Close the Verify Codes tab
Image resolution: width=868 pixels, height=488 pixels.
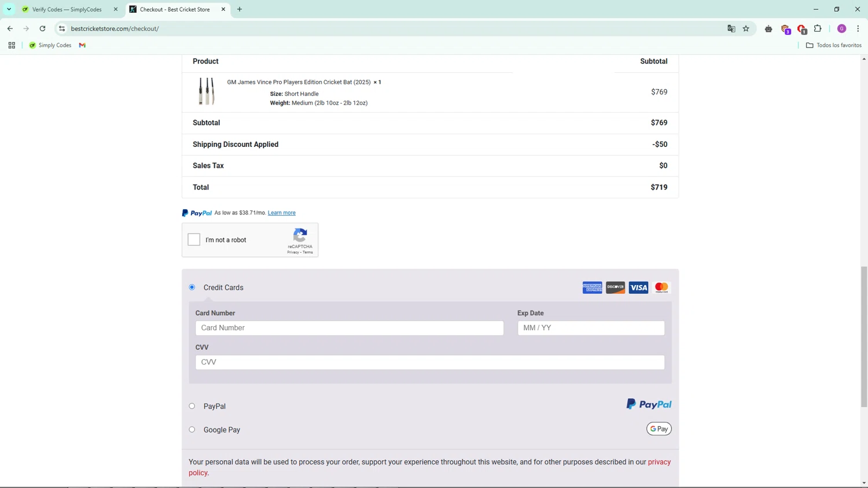pos(116,9)
